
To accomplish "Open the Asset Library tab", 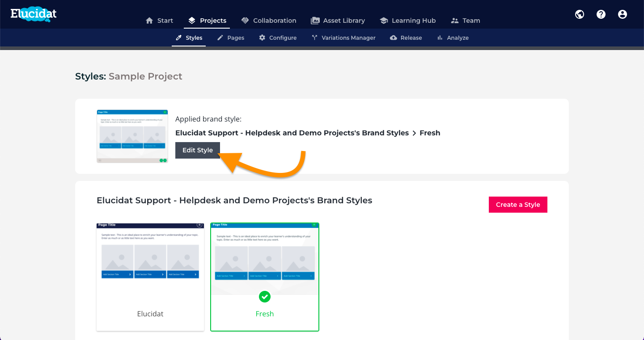I will [x=338, y=21].
